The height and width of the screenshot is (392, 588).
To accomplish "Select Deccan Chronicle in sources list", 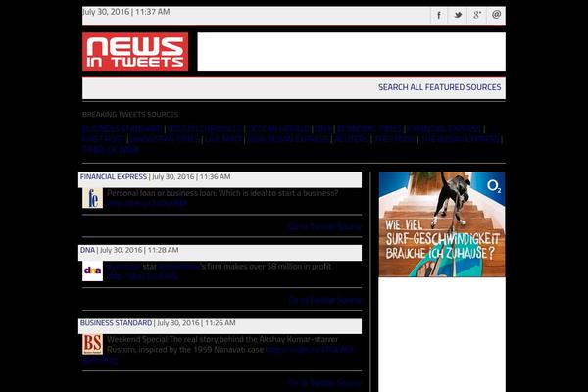I will tap(205, 129).
